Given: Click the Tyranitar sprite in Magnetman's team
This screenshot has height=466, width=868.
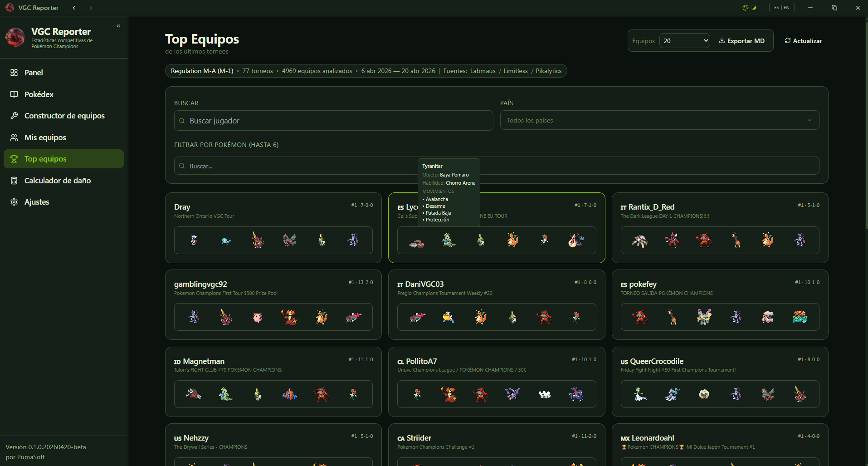Looking at the screenshot, I should (x=226, y=394).
